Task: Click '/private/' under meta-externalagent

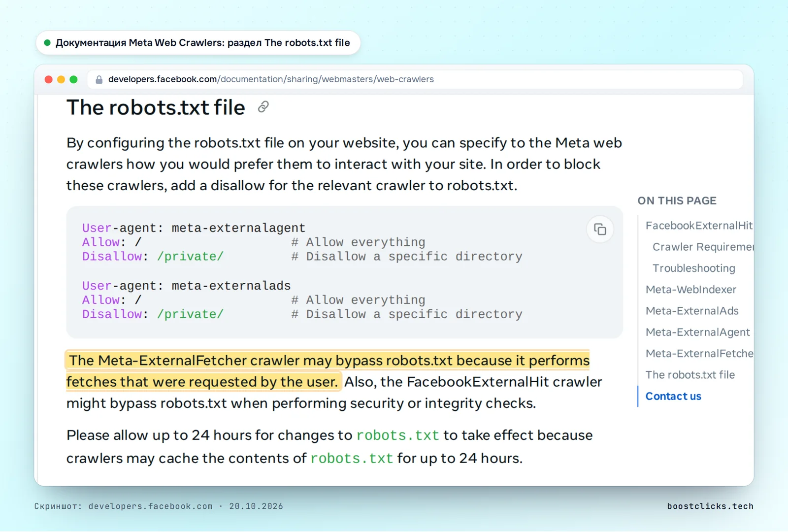Action: (x=190, y=257)
